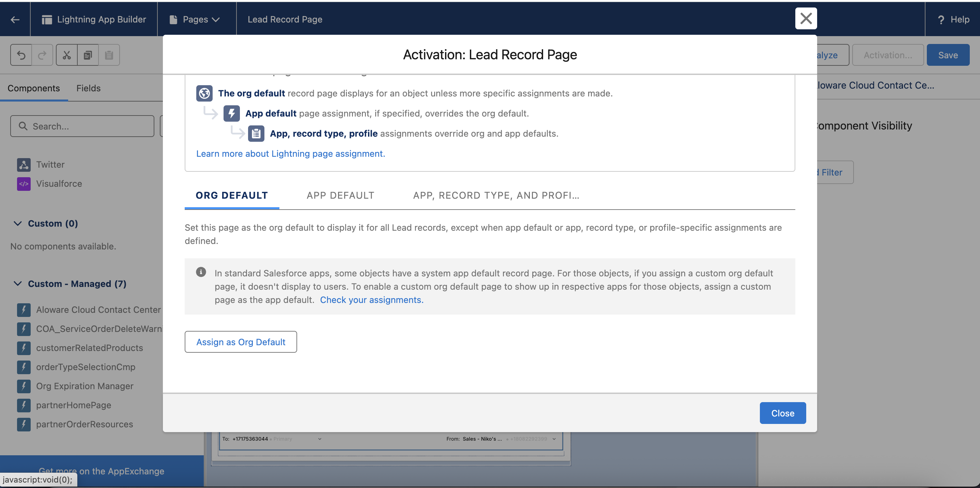
Task: Switch to the Fields tab
Action: [x=88, y=88]
